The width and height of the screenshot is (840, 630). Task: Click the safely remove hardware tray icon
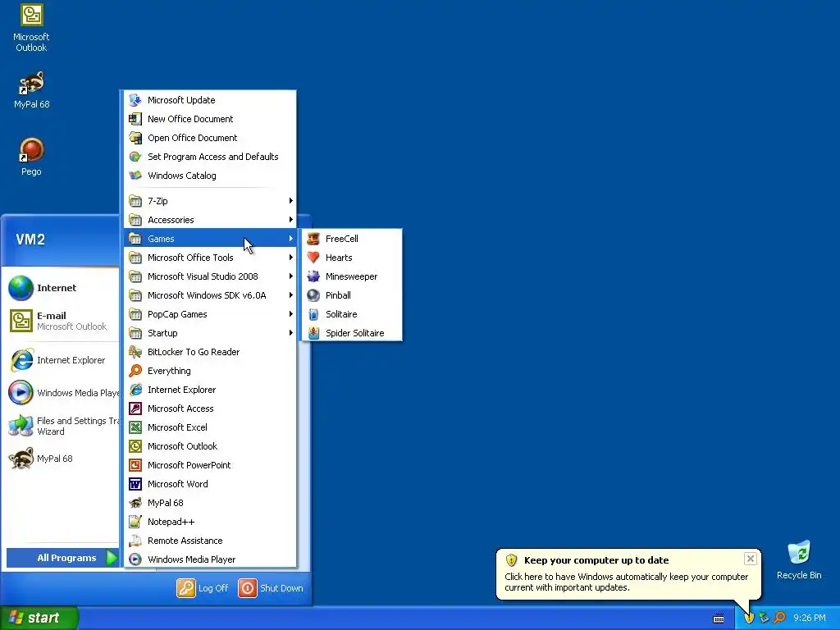[x=765, y=618]
